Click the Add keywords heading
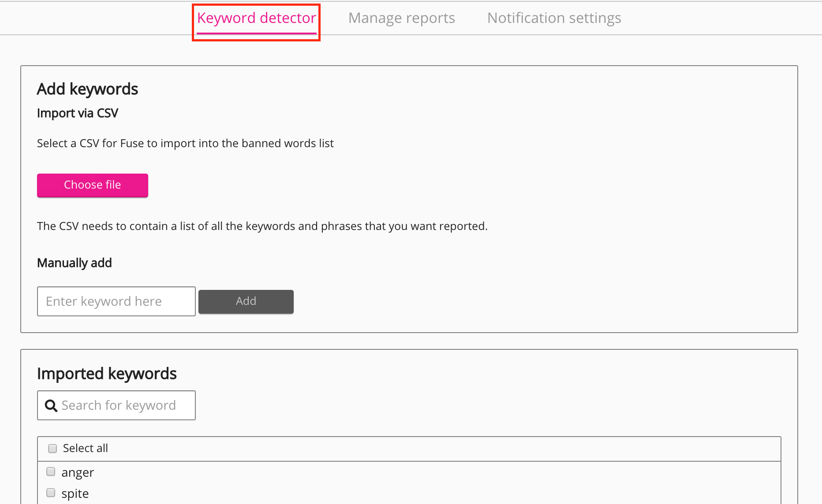The height and width of the screenshot is (504, 822). pyautogui.click(x=87, y=89)
